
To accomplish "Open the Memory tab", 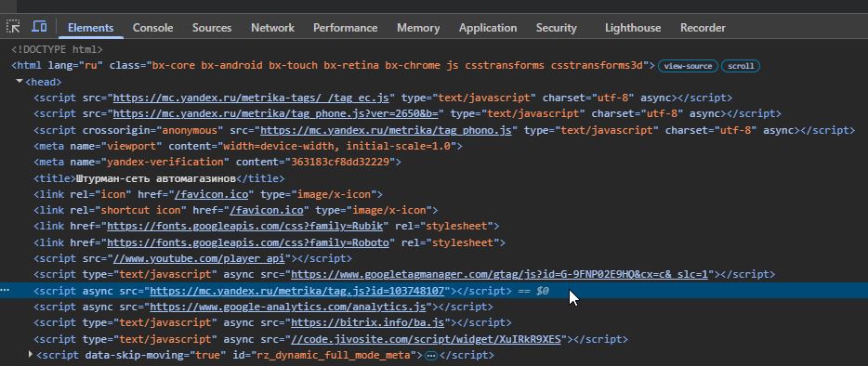I will coord(418,28).
